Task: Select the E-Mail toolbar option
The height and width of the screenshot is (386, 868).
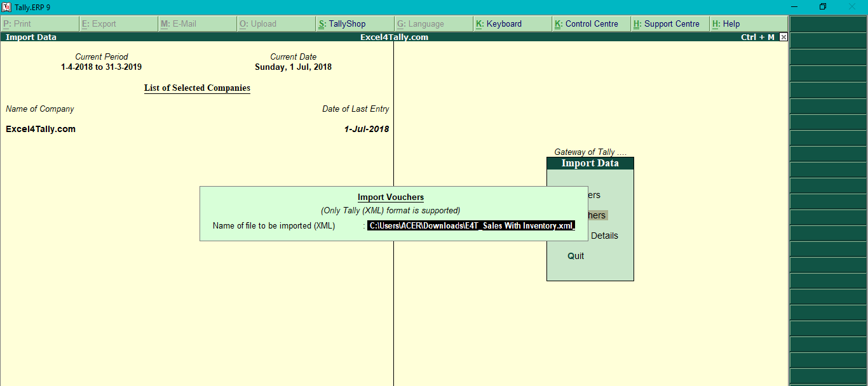Action: [x=198, y=24]
